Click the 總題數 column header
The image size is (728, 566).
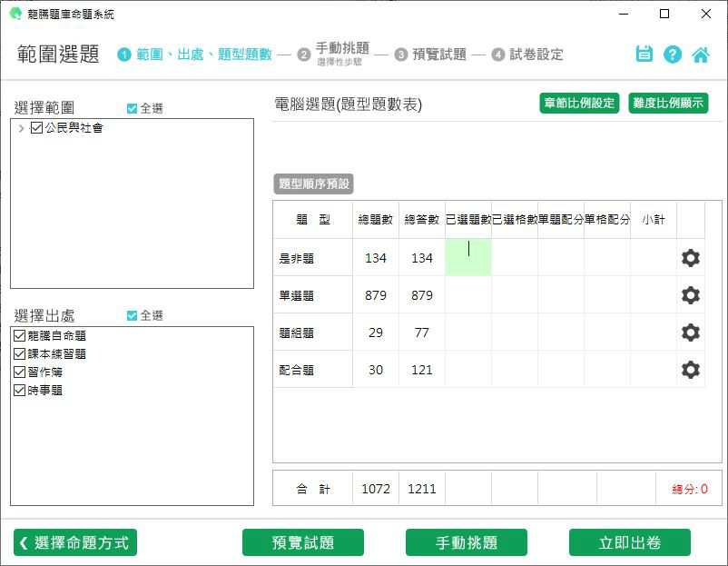[x=376, y=219]
